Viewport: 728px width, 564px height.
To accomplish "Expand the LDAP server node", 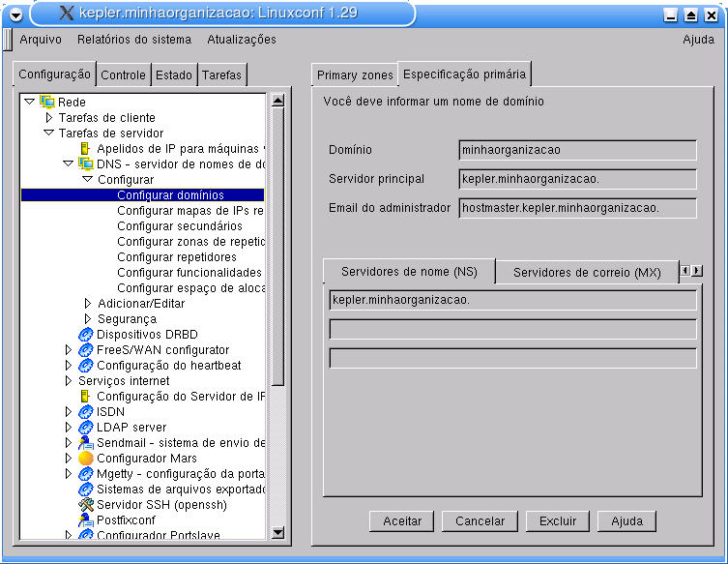I will click(69, 427).
